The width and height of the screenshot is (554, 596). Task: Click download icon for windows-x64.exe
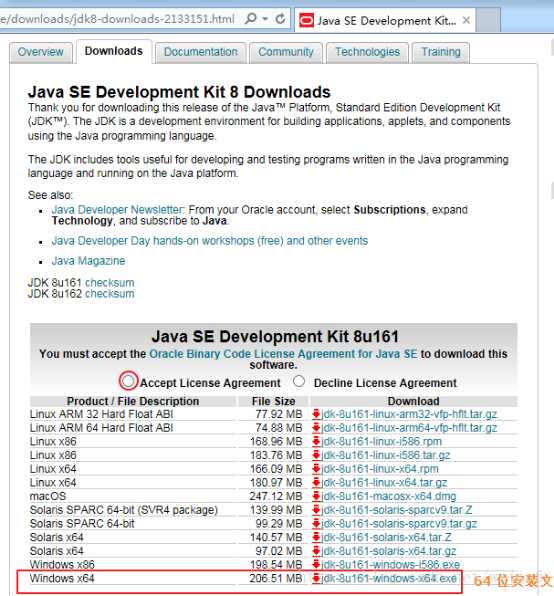[x=316, y=578]
